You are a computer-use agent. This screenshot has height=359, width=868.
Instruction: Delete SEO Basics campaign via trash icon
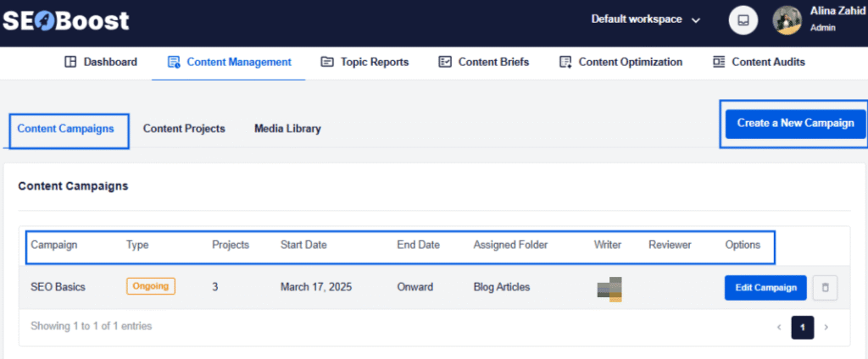pyautogui.click(x=825, y=288)
